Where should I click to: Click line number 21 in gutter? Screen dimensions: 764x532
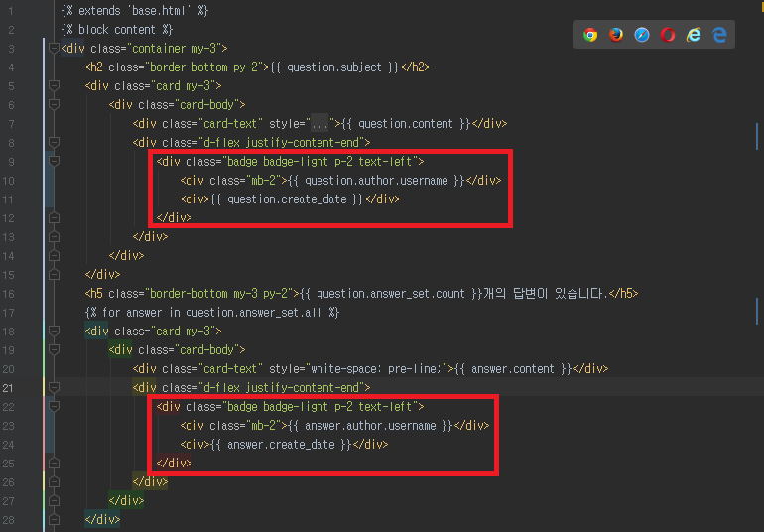(x=8, y=388)
